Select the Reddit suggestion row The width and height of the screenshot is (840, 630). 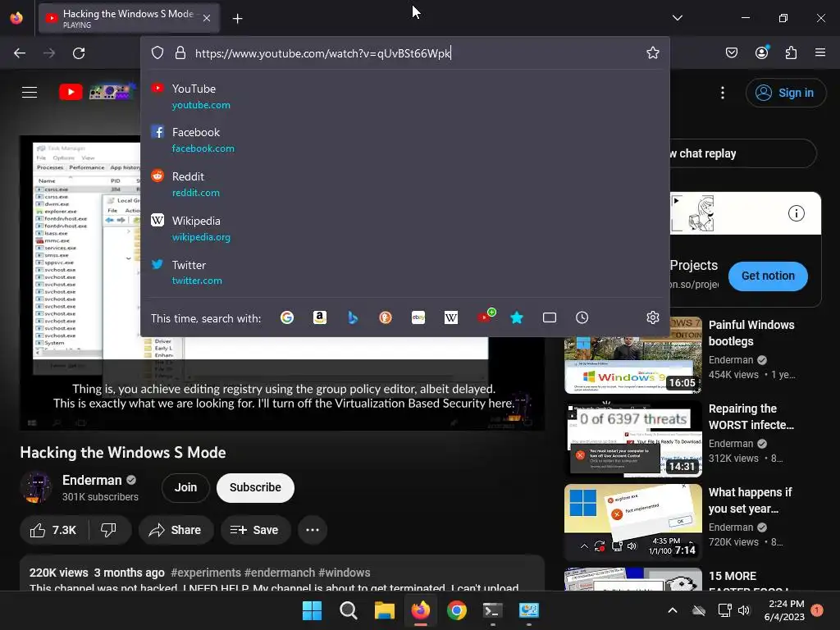tap(405, 185)
